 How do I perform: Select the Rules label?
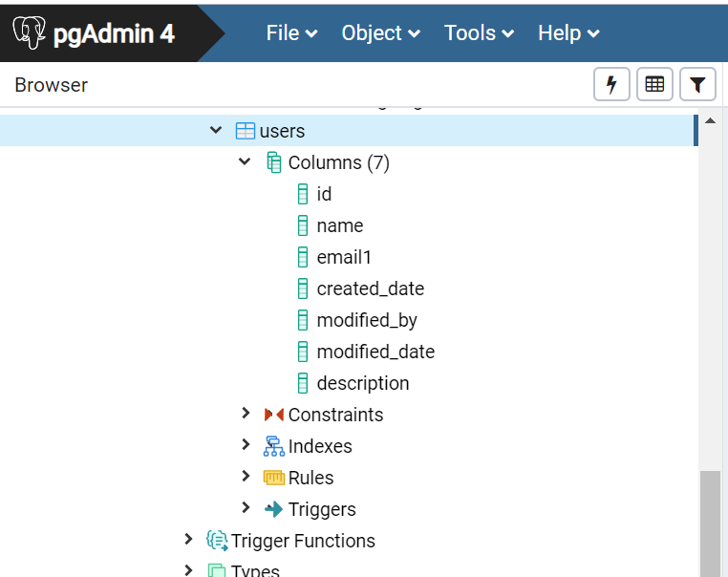(x=310, y=478)
